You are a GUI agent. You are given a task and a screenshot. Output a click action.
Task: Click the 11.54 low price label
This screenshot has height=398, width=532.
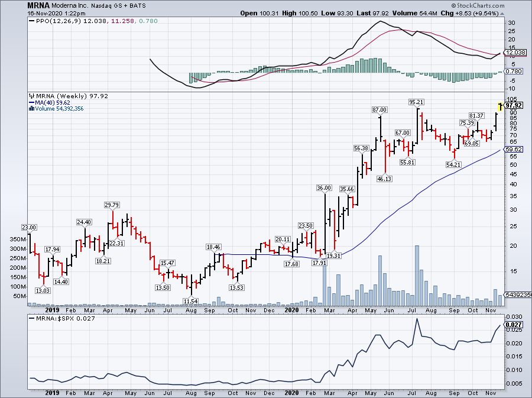click(x=190, y=301)
